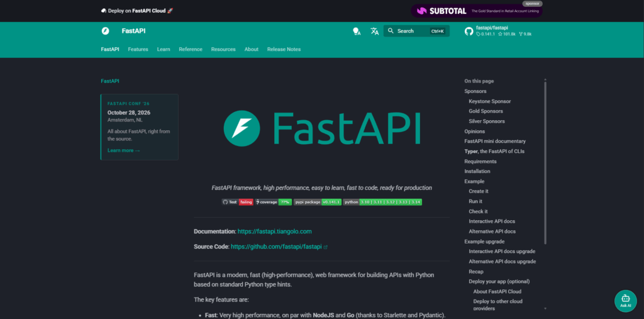Select the About navigation tab
The width and height of the screenshot is (644, 319).
(252, 49)
